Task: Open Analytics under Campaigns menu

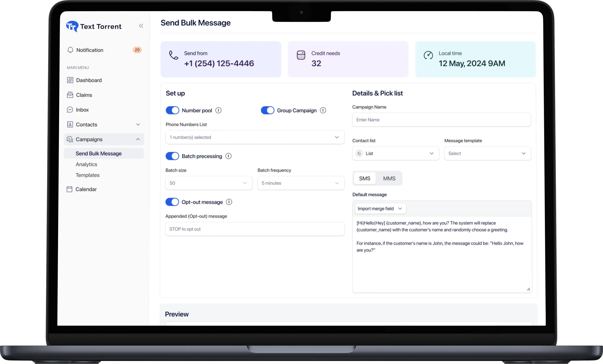Action: click(x=86, y=164)
